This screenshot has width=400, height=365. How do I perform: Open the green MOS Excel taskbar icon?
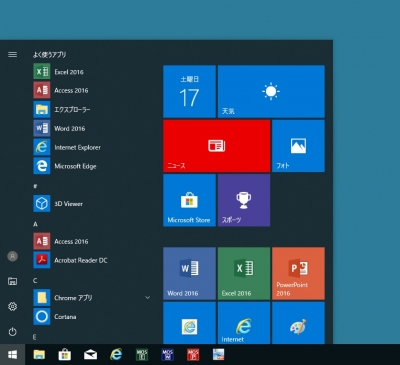click(142, 355)
